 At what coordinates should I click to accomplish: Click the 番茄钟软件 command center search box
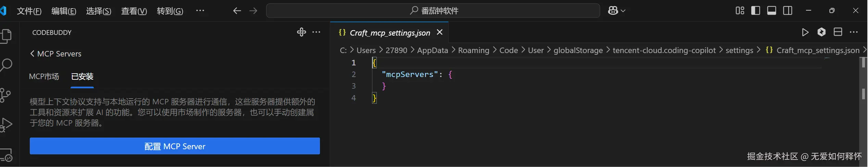tap(433, 11)
